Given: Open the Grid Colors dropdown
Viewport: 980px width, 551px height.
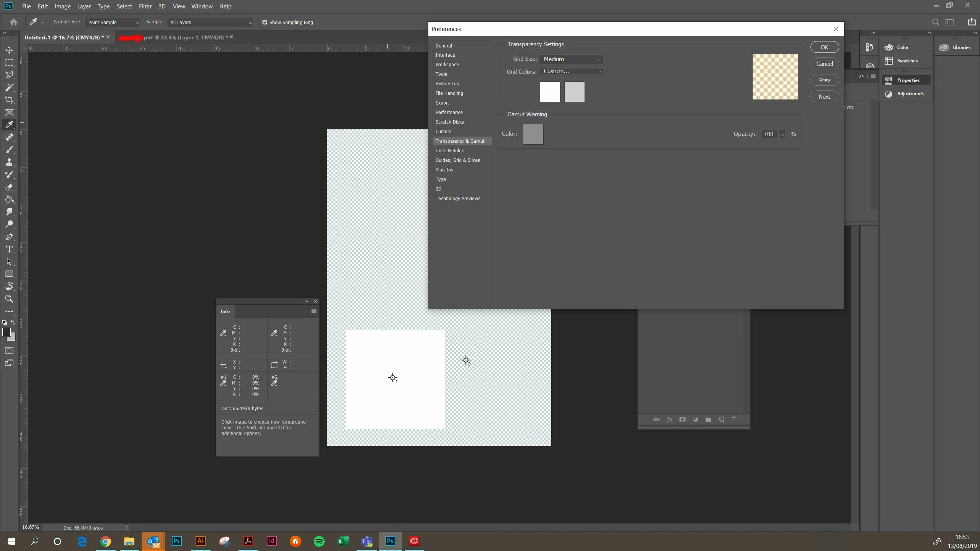Looking at the screenshot, I should (x=572, y=71).
